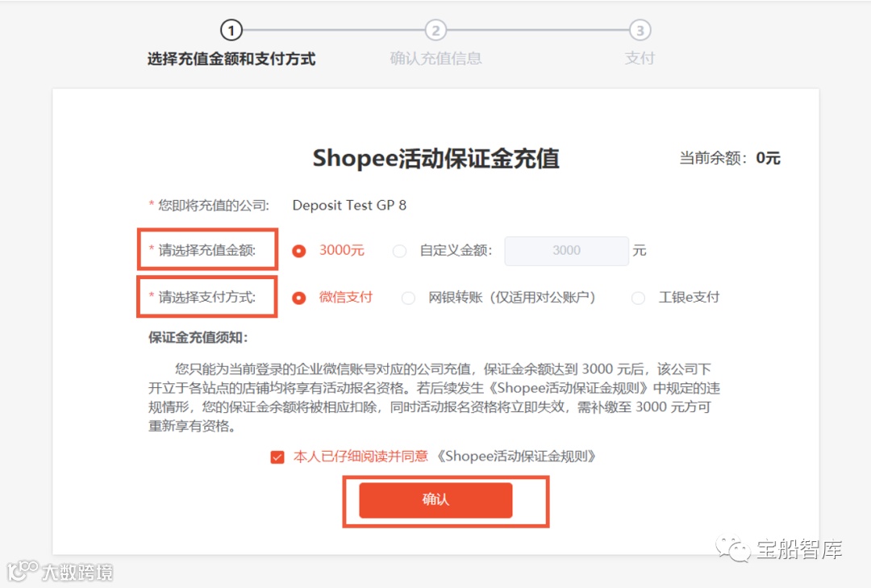
Task: Click step 1 circle 选择充值金额和支付方式
Action: (x=231, y=30)
